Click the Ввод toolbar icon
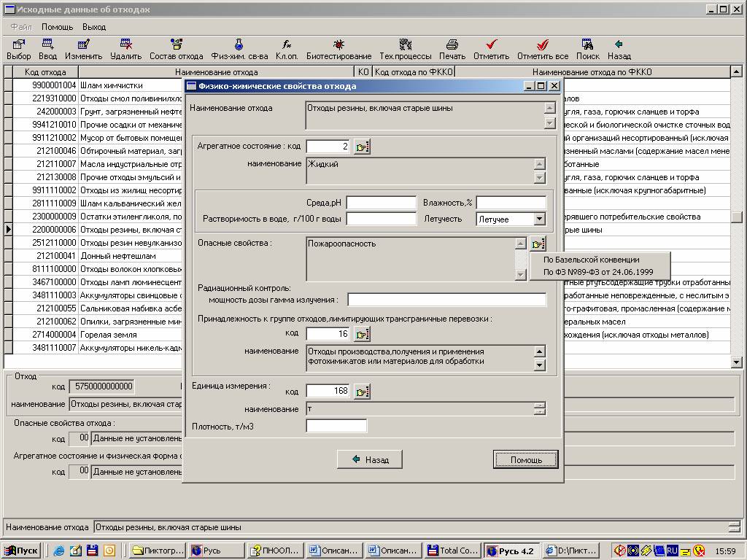747x560 pixels. click(x=48, y=45)
